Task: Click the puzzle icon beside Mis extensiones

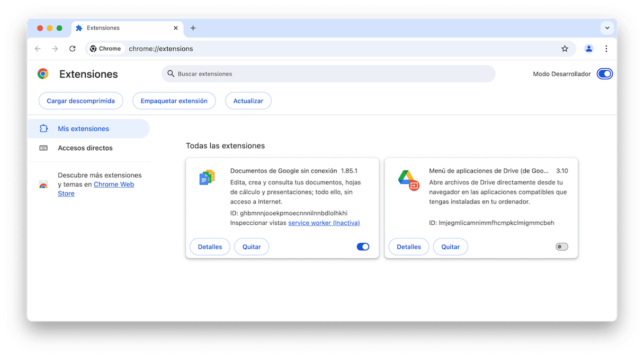Action: [43, 129]
